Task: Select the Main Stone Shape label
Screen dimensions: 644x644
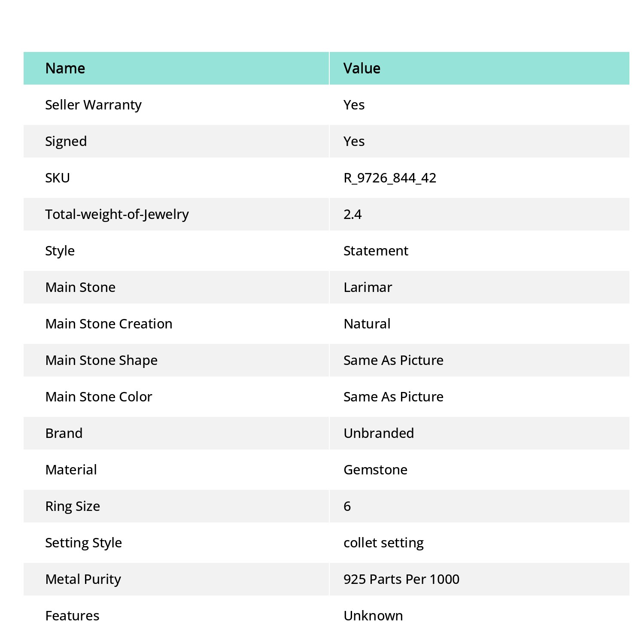Action: coord(101,361)
